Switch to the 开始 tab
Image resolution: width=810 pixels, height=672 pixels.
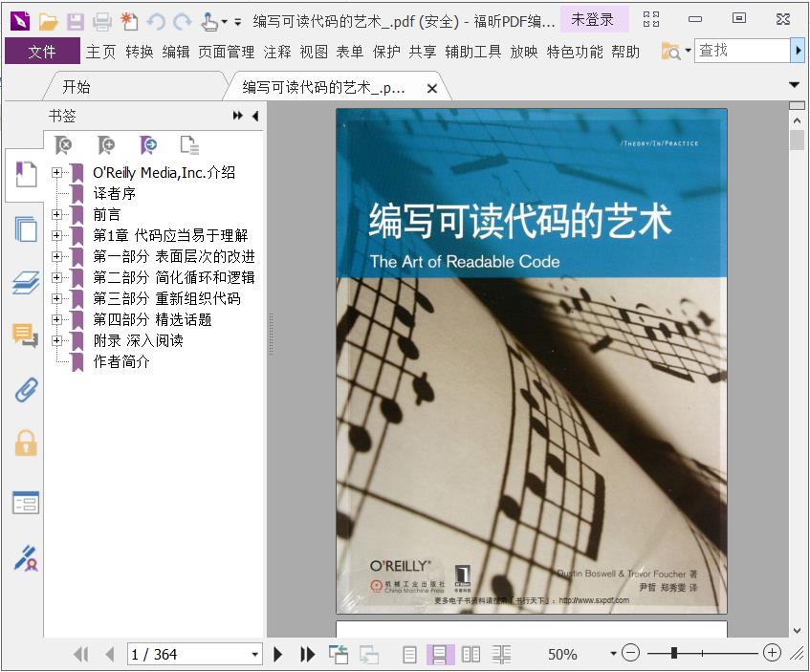point(77,87)
